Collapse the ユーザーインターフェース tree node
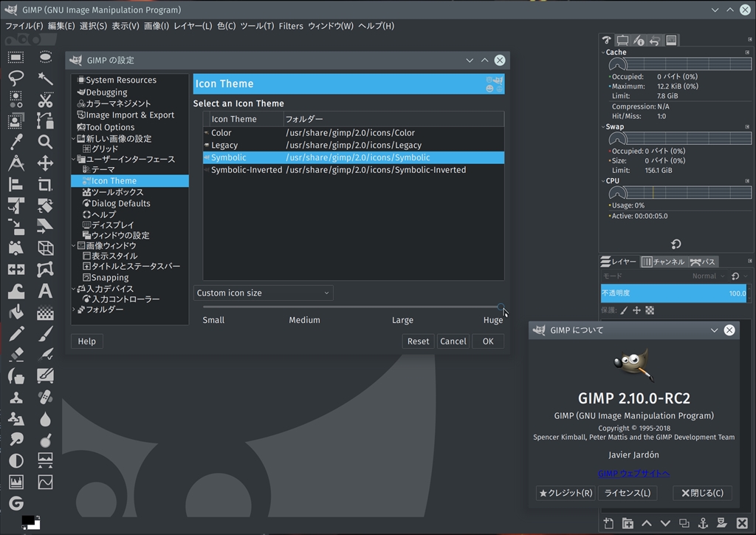 pyautogui.click(x=74, y=159)
